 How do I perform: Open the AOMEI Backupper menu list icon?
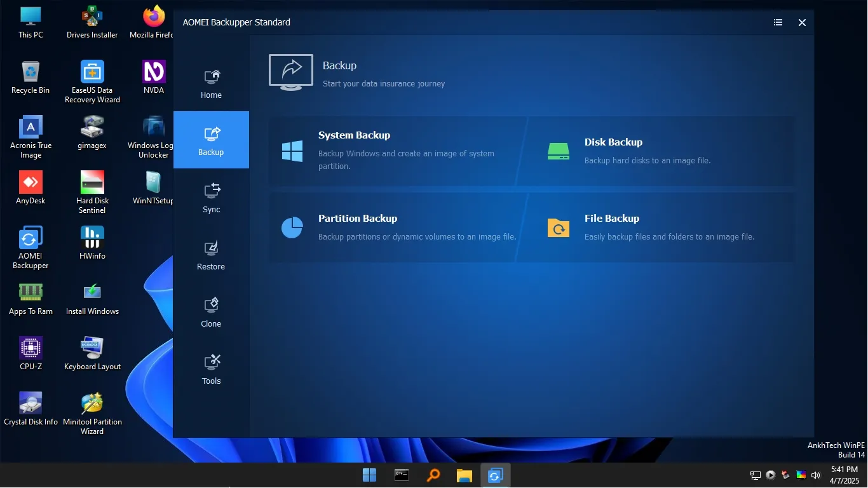778,22
